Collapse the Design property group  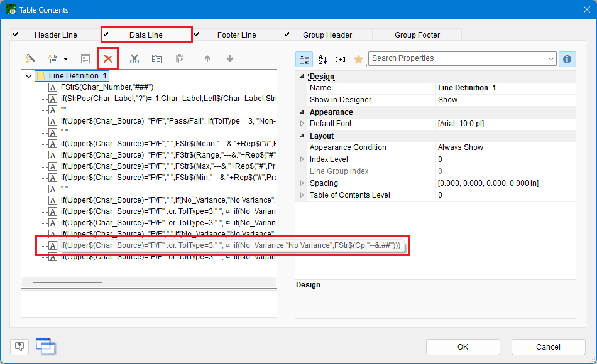[x=302, y=76]
